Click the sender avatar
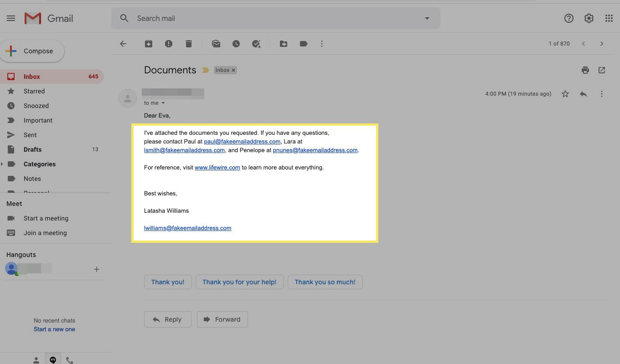This screenshot has width=620, height=364. 128,98
